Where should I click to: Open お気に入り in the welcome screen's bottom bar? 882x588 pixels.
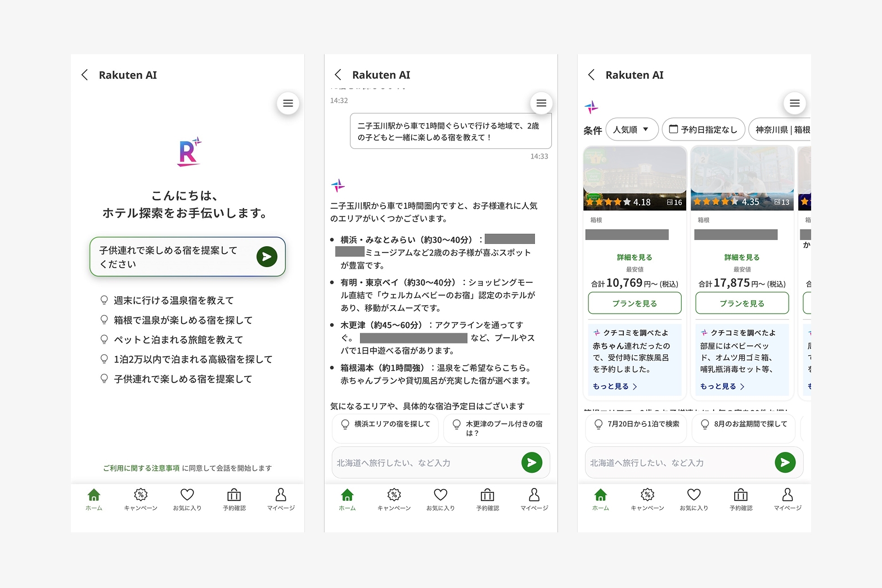coord(187,499)
